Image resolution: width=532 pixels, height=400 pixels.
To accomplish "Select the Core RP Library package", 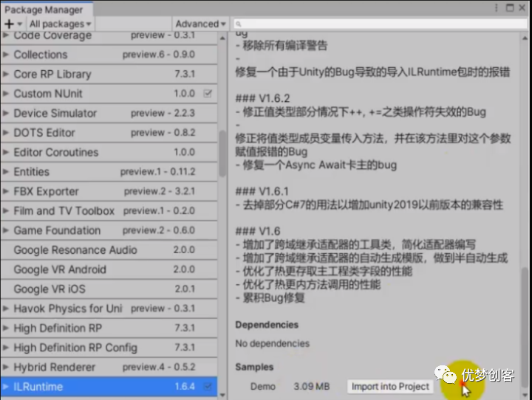I will [x=109, y=74].
